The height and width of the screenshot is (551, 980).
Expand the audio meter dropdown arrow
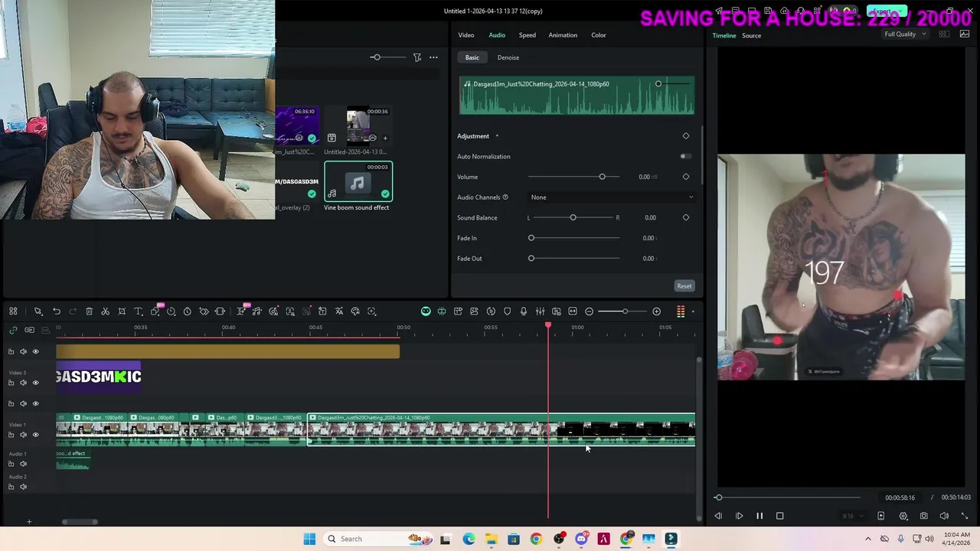tap(692, 311)
